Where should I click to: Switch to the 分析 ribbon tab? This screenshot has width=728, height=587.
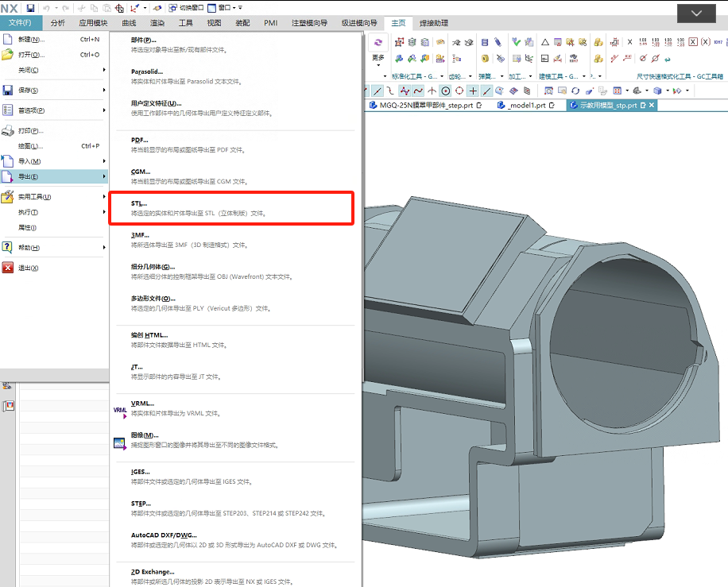pyautogui.click(x=58, y=23)
